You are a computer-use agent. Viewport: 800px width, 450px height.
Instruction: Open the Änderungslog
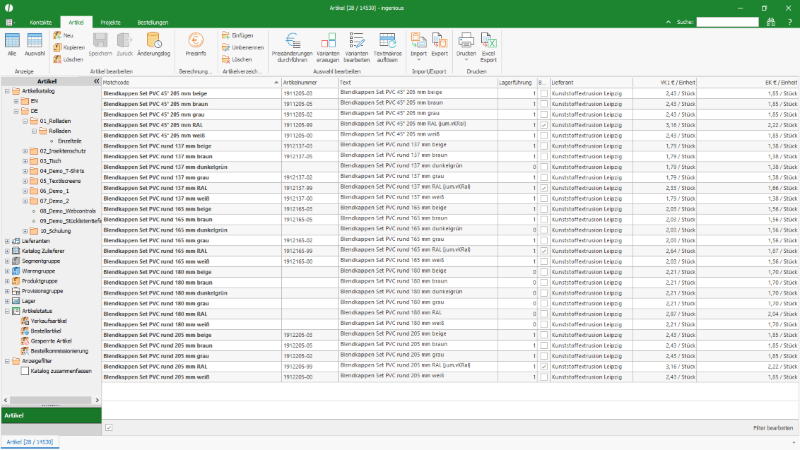click(x=154, y=44)
